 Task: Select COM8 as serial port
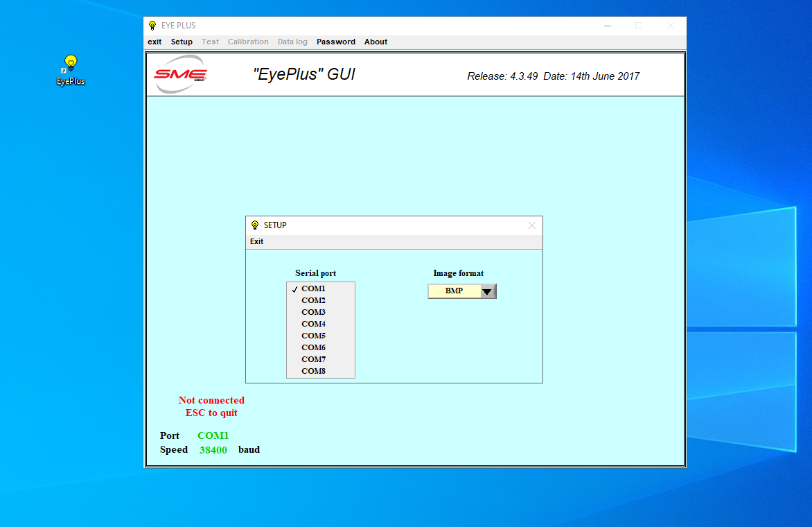point(313,371)
